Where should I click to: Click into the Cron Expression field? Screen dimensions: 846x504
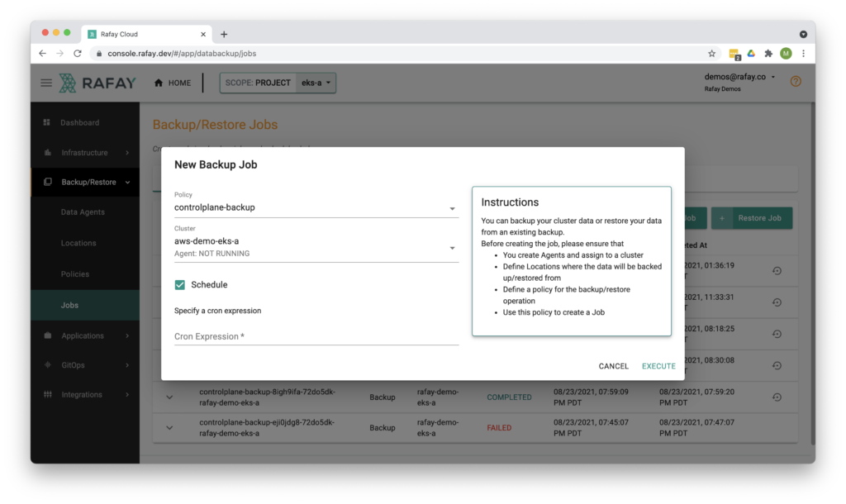point(316,336)
